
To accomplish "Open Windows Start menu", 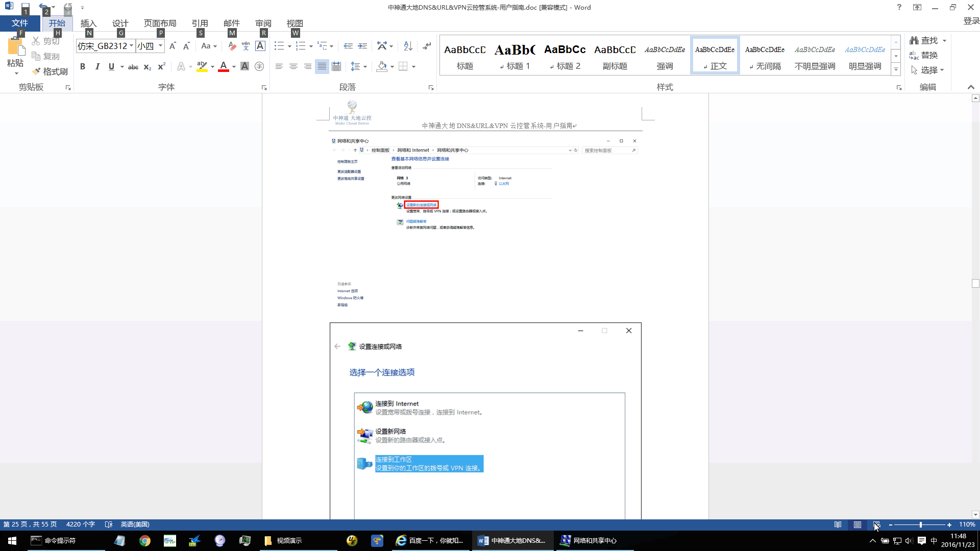I will (12, 541).
